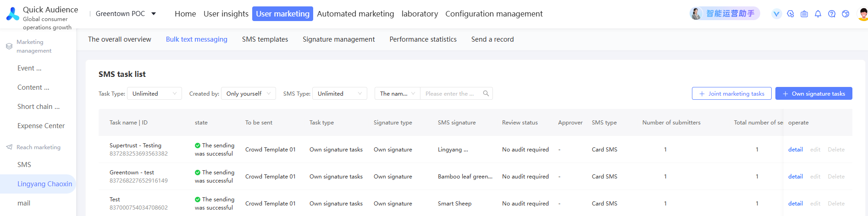Click the globe language icon
868x216 pixels.
pos(846,14)
